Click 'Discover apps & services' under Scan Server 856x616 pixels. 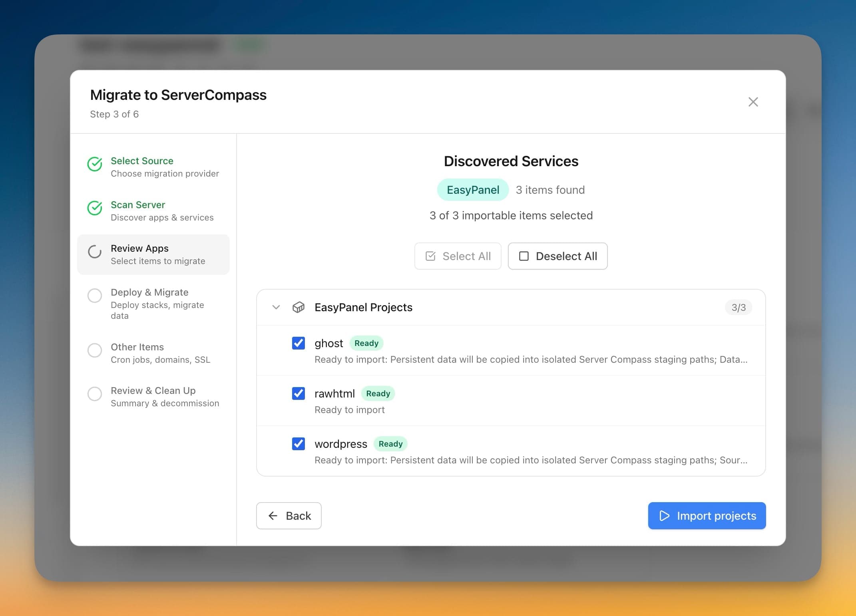coord(162,217)
